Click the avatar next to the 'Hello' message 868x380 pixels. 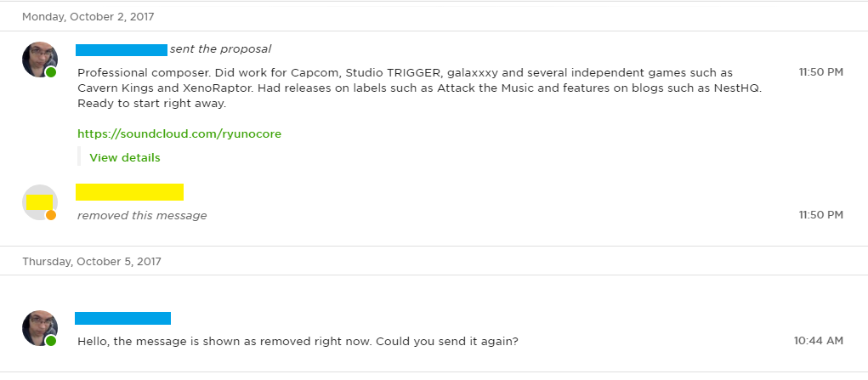(39, 326)
